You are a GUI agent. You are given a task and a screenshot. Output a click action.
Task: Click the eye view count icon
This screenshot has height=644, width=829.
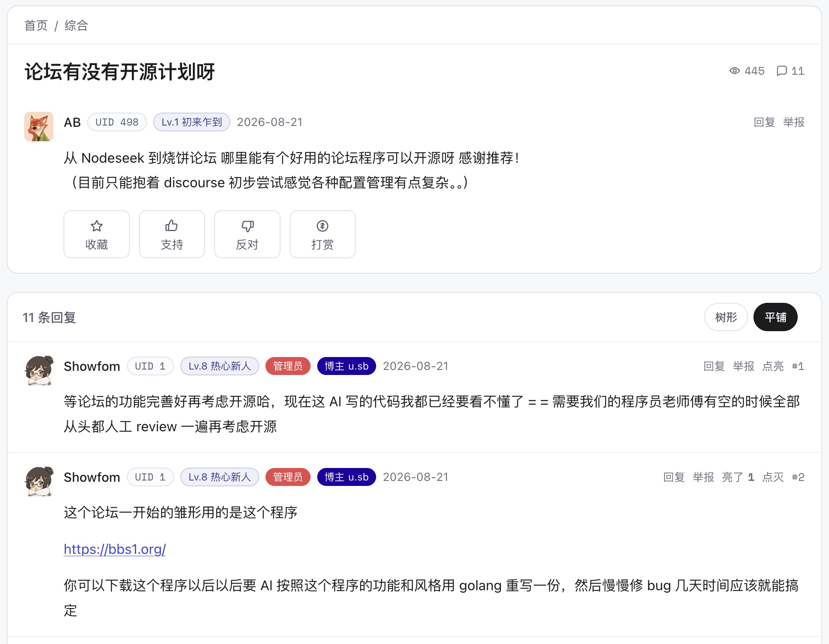(x=735, y=71)
